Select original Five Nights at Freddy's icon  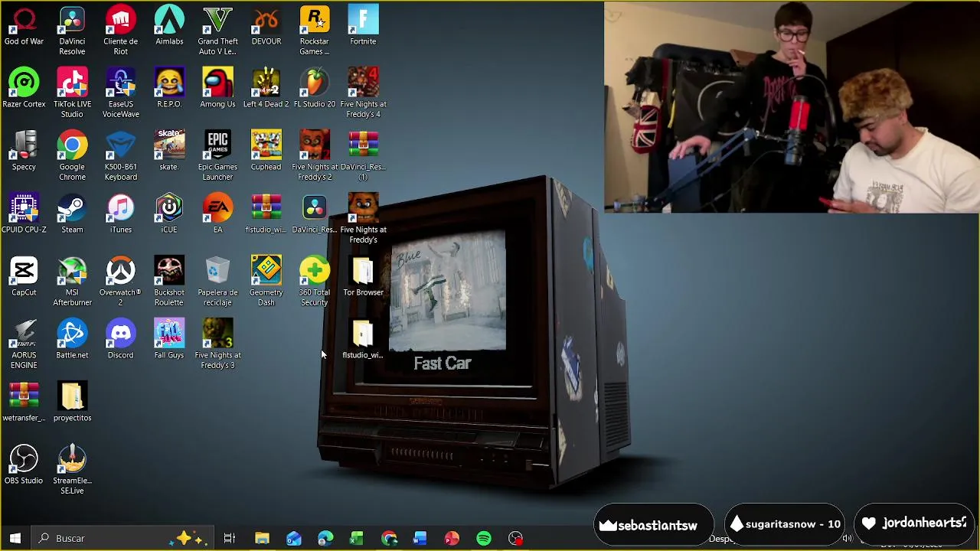[363, 219]
